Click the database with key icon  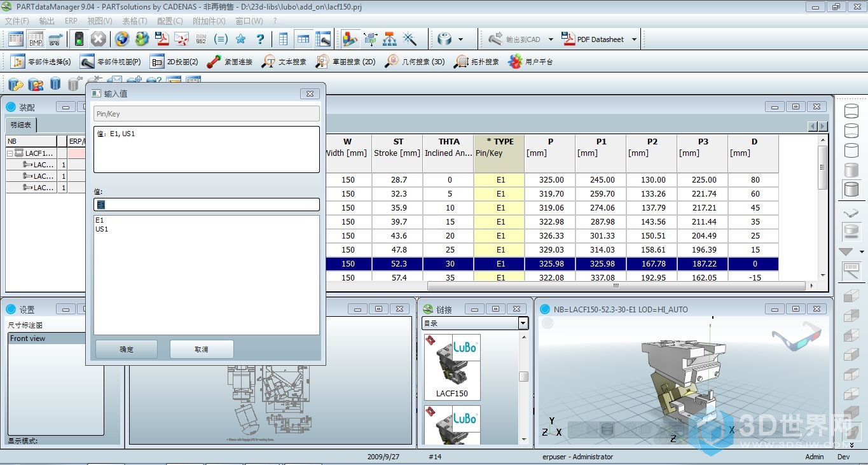coord(16,84)
